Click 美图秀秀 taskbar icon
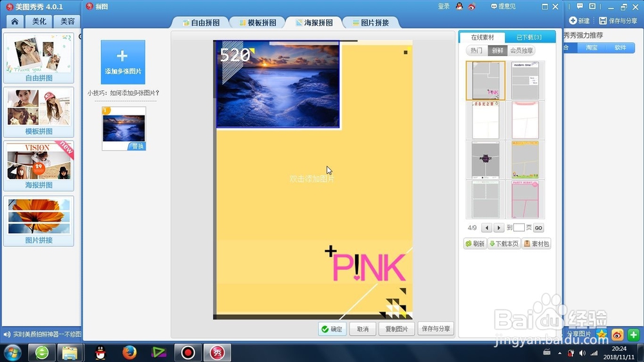The image size is (644, 362). click(217, 352)
